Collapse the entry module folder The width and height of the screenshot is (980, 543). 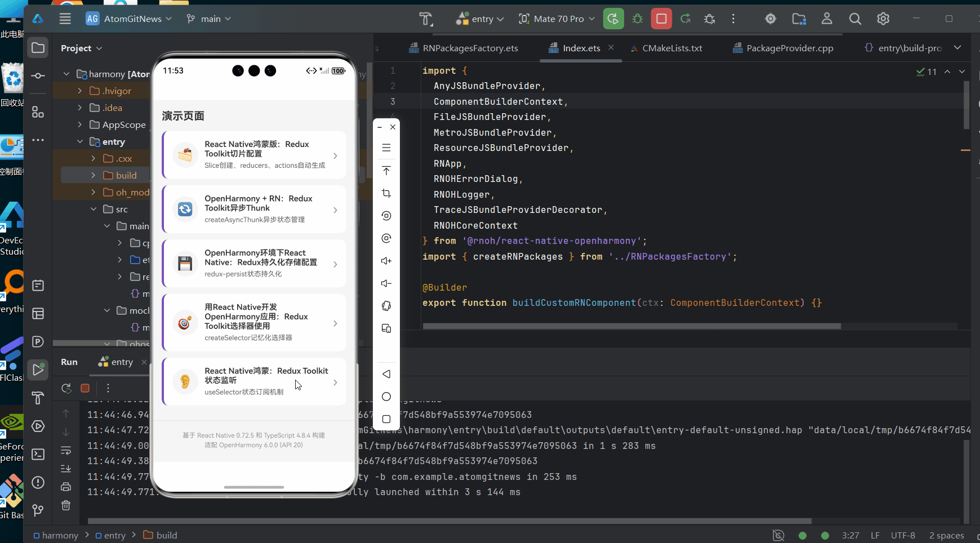80,141
